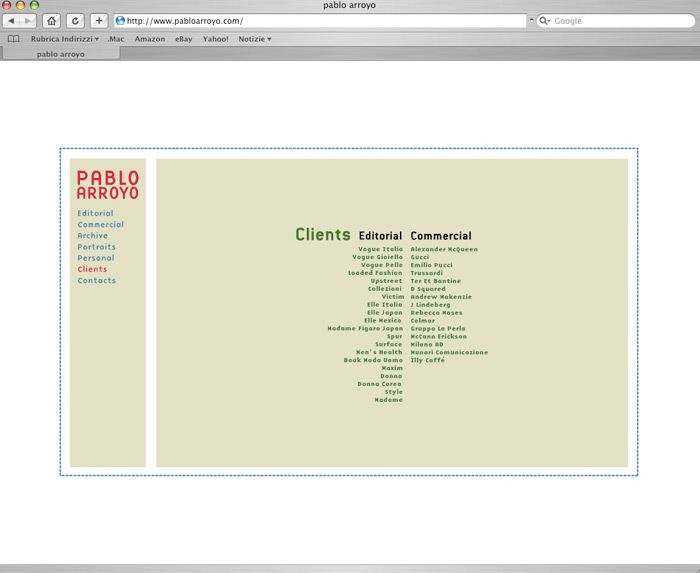Screen dimensions: 700x573
Task: Add a bookmark with the plus icon
Action: [99, 21]
